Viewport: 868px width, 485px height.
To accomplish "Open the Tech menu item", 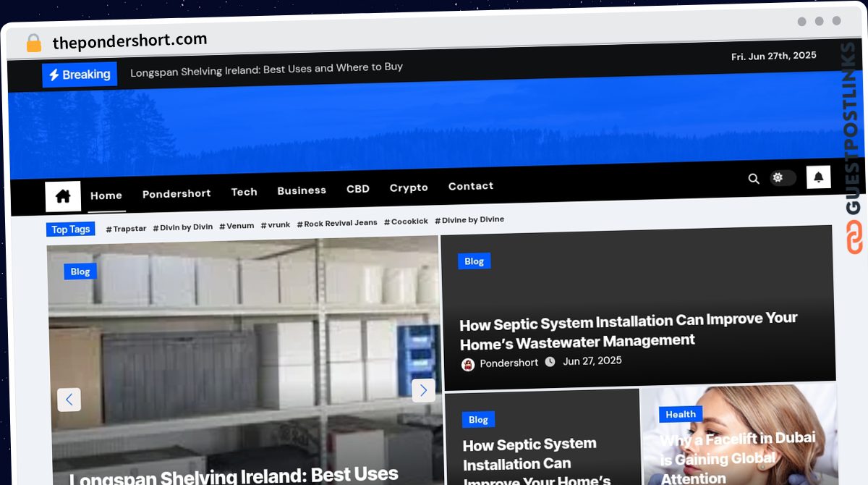I will pyautogui.click(x=244, y=192).
